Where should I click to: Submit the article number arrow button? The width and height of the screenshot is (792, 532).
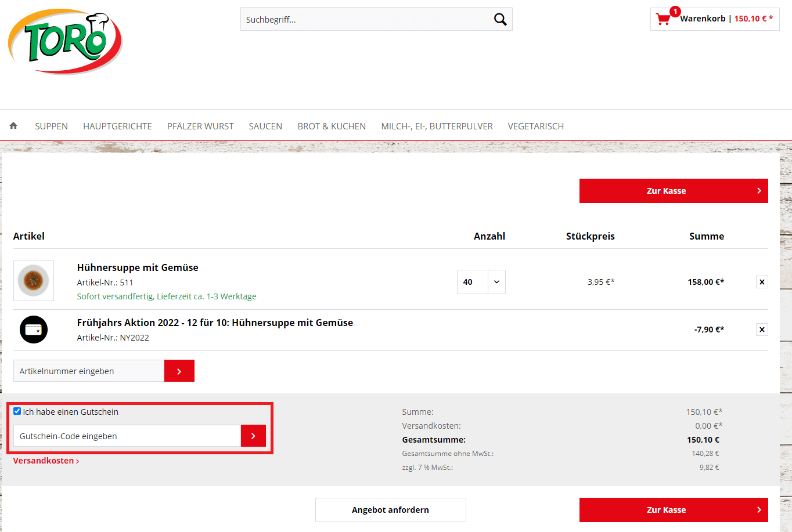(x=179, y=371)
